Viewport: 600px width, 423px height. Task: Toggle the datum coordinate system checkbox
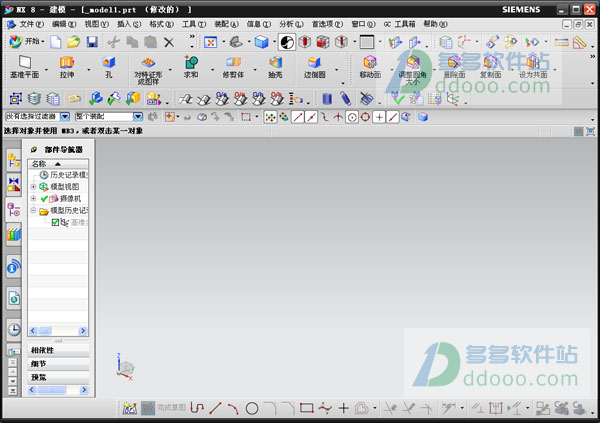click(55, 222)
